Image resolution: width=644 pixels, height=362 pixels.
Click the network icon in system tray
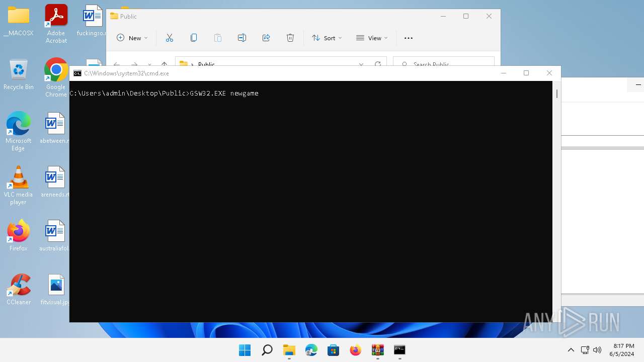coord(585,350)
